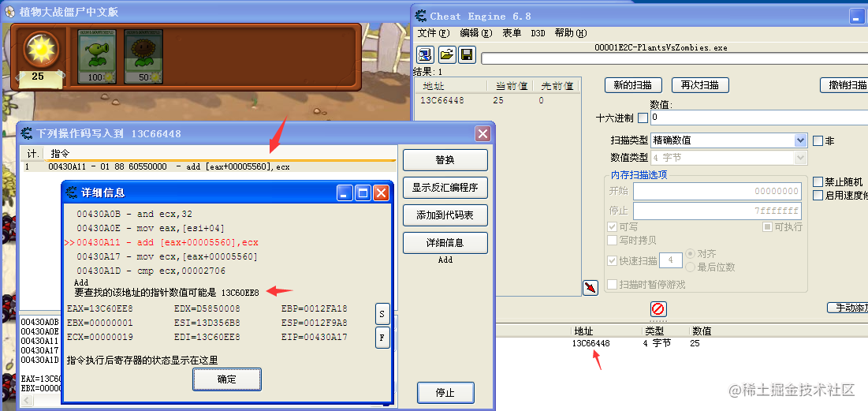Click the EAX=13C60EE8 register value
Screen dimensions: 868x411
[x=99, y=308]
